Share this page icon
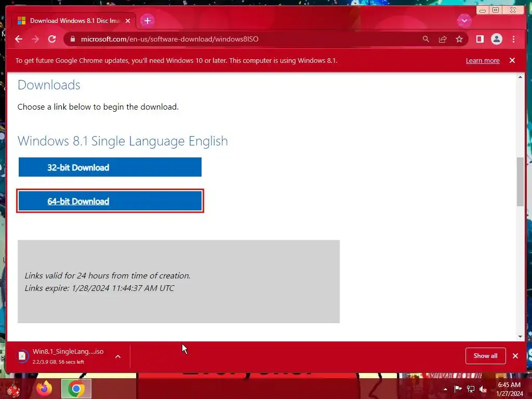Screen dimensions: 532x399 click(x=443, y=39)
